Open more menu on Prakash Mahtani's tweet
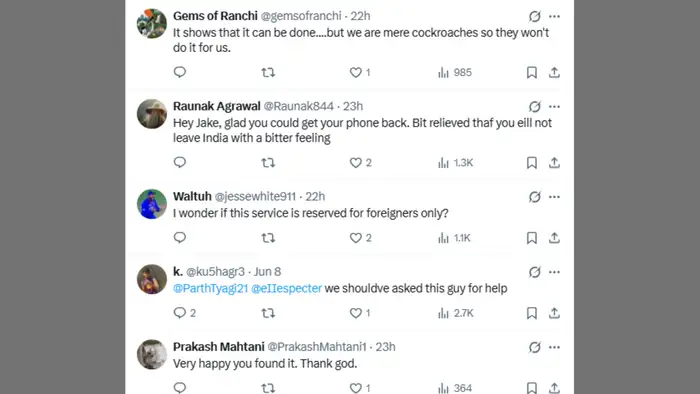This screenshot has height=394, width=700. [554, 347]
